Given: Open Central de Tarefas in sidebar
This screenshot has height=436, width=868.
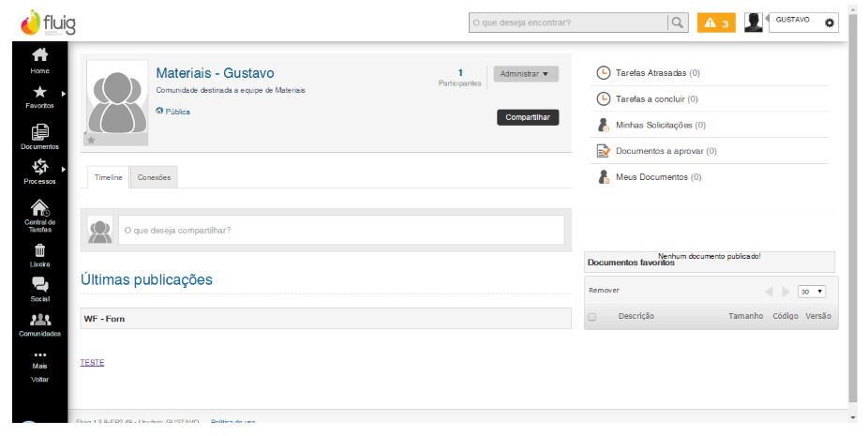Looking at the screenshot, I should click(39, 209).
